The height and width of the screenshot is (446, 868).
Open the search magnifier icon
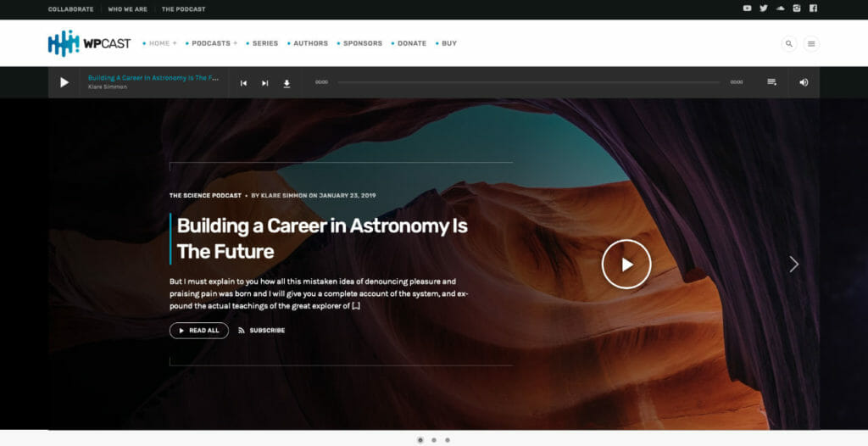click(x=789, y=44)
